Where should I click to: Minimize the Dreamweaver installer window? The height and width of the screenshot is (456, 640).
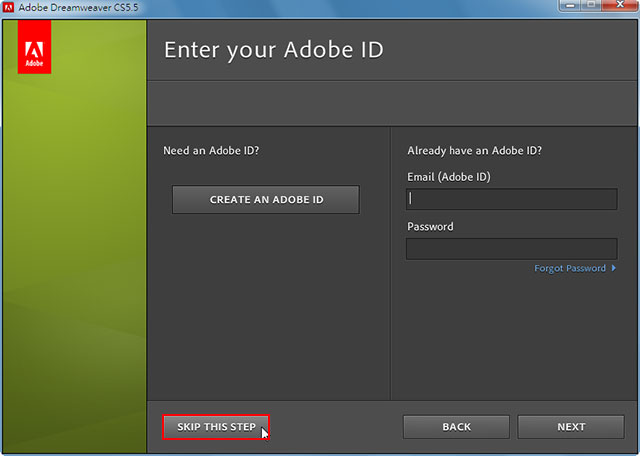point(570,5)
